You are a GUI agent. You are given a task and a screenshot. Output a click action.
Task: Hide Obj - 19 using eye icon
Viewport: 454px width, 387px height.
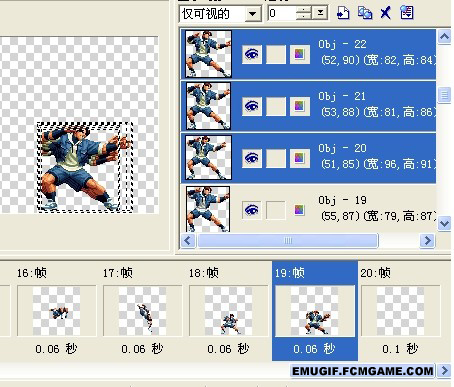[252, 210]
